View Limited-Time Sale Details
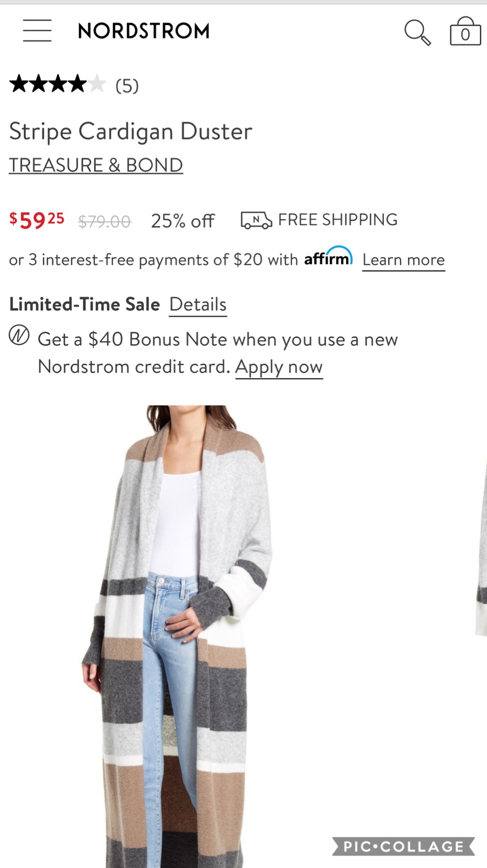The height and width of the screenshot is (868, 487). coord(198,305)
